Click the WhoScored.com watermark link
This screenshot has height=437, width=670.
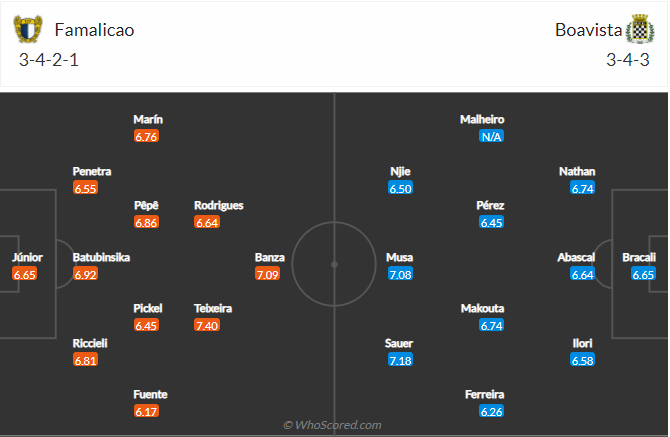(332, 425)
